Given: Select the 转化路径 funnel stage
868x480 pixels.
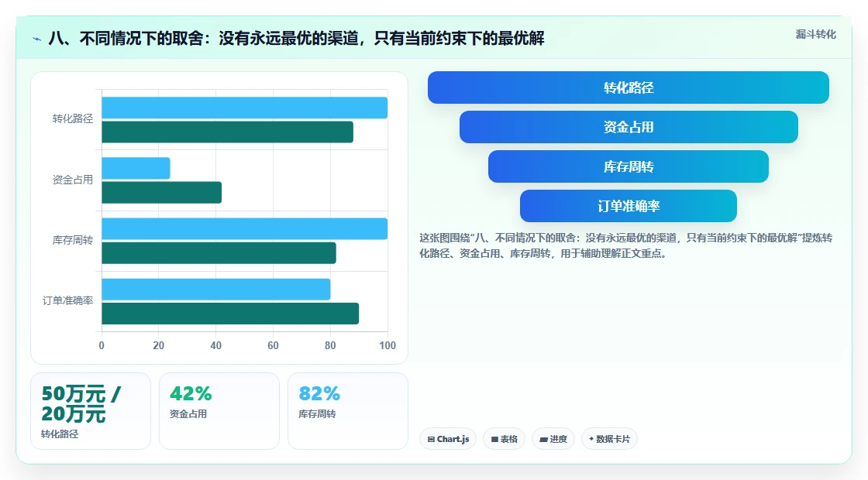Looking at the screenshot, I should coord(629,87).
